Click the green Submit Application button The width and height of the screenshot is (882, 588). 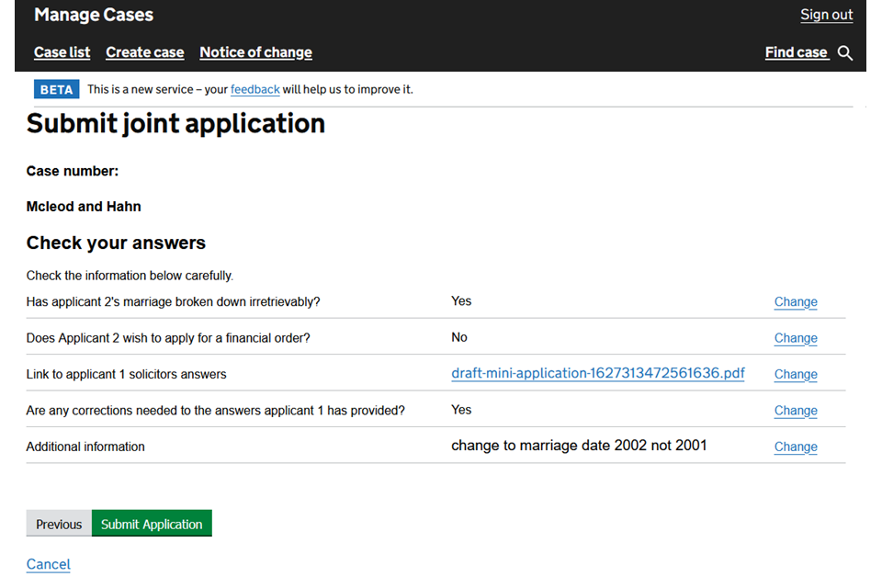[152, 524]
